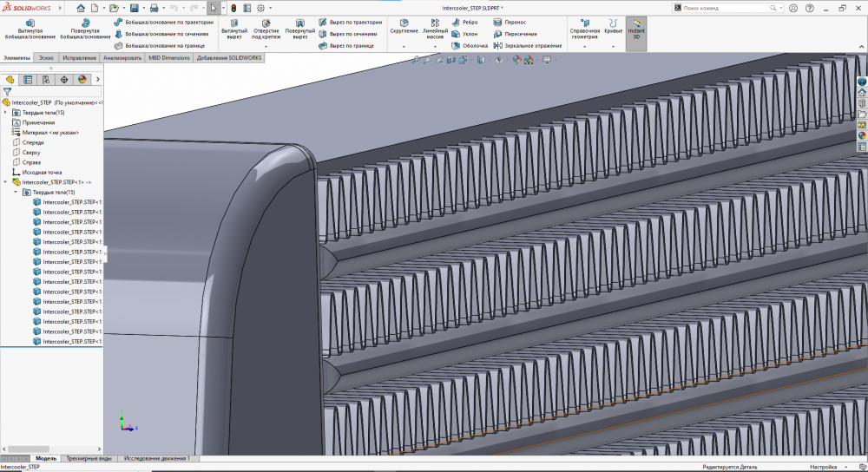The width and height of the screenshot is (868, 472).
Task: Open the Анализировать tab
Action: tap(122, 58)
